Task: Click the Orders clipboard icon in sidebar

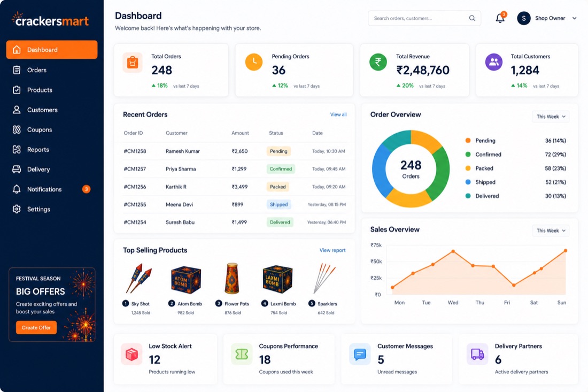Action: point(17,70)
